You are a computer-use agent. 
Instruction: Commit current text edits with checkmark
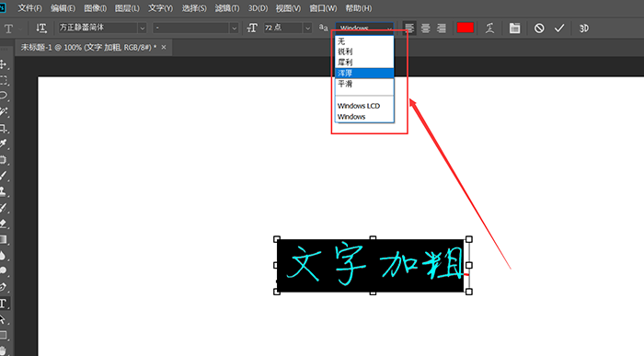pos(559,28)
